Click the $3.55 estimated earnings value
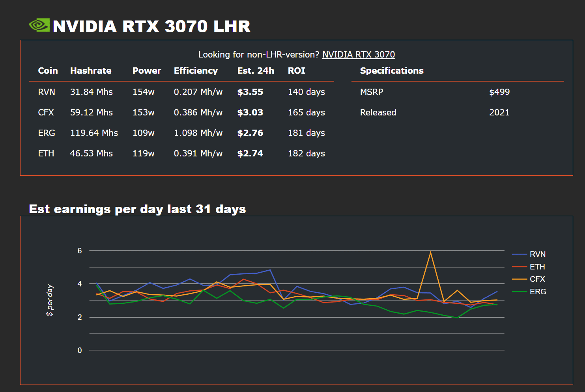 [250, 92]
